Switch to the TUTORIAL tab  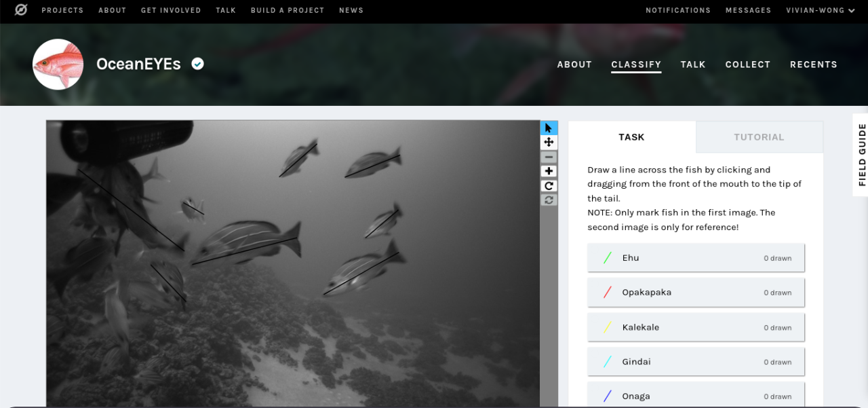(x=759, y=137)
